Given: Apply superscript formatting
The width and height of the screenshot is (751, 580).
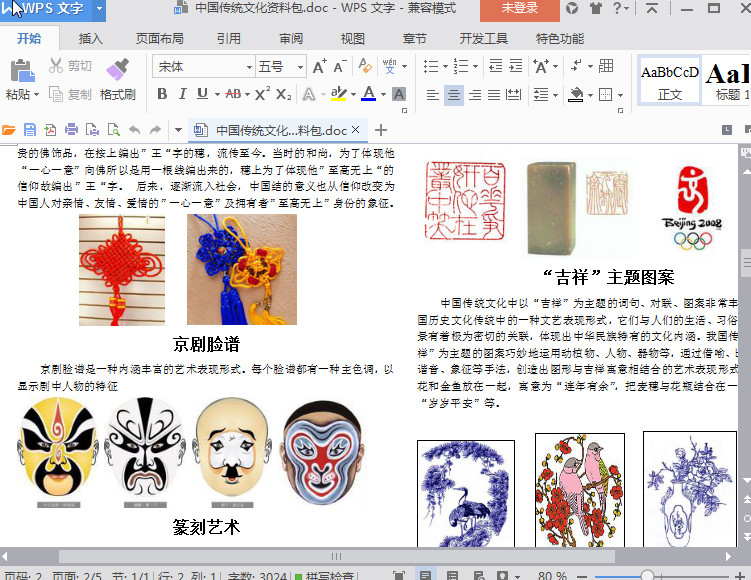Looking at the screenshot, I should pos(261,94).
